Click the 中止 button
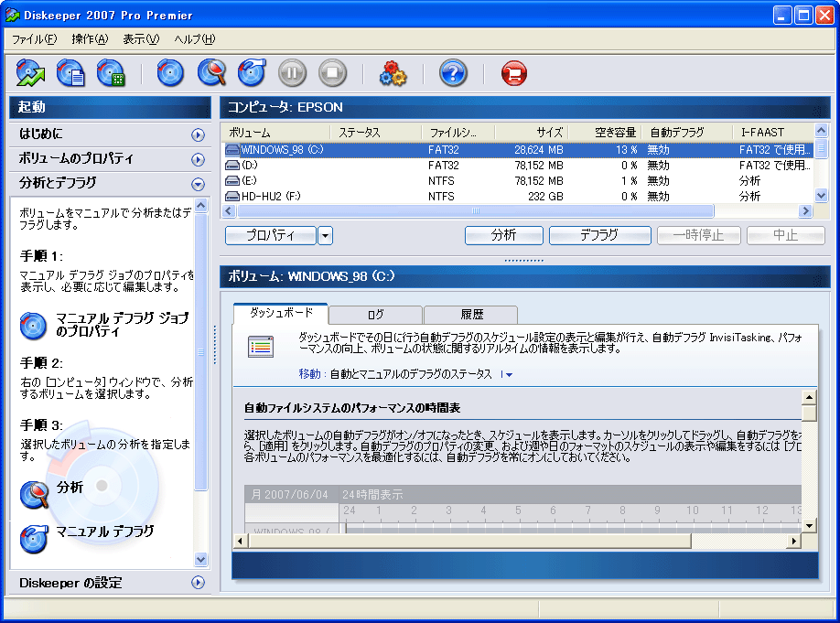 tap(785, 236)
